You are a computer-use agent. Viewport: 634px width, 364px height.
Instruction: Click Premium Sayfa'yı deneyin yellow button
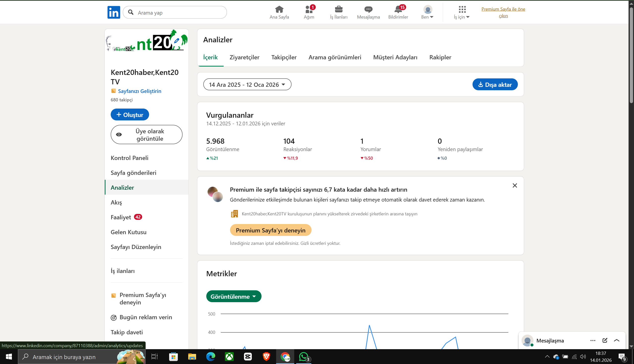tap(271, 230)
